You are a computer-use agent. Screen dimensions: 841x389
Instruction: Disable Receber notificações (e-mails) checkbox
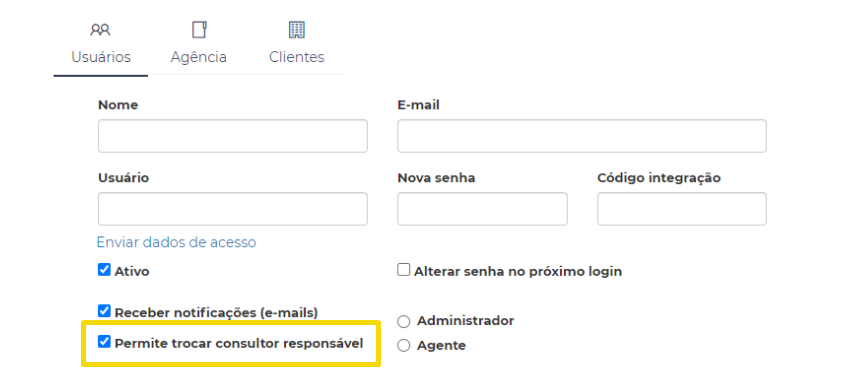click(104, 311)
